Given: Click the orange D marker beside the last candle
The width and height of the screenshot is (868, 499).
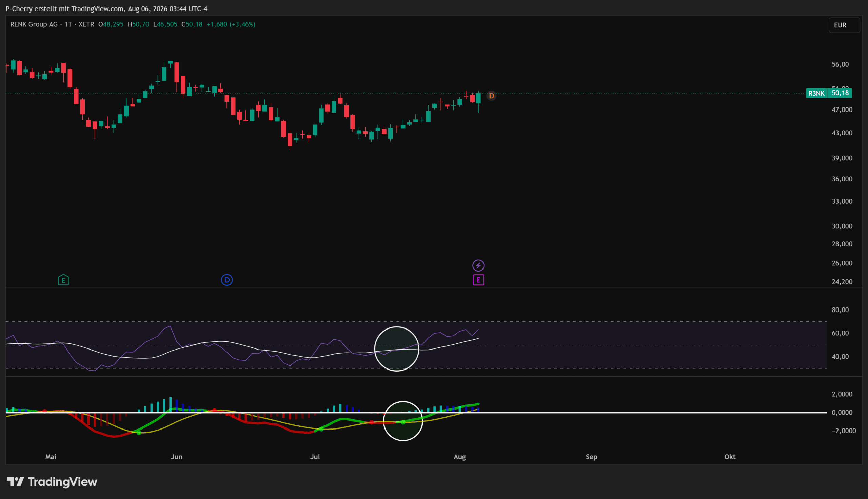Looking at the screenshot, I should (x=491, y=96).
